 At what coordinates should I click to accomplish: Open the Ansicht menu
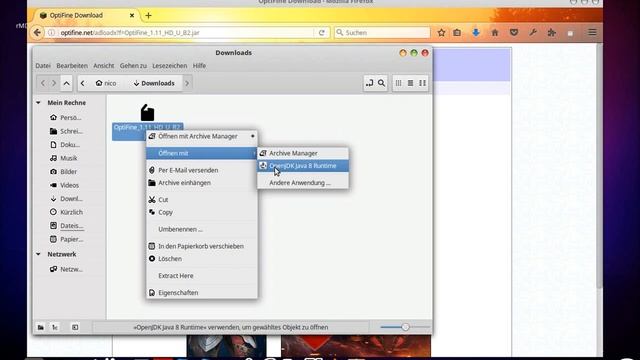point(104,66)
